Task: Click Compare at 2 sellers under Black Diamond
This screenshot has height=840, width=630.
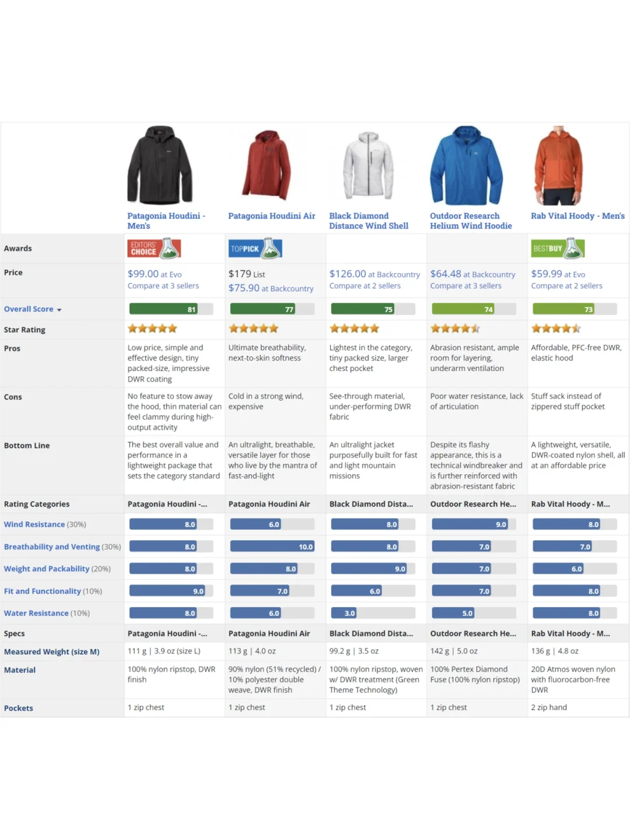Action: tap(365, 286)
